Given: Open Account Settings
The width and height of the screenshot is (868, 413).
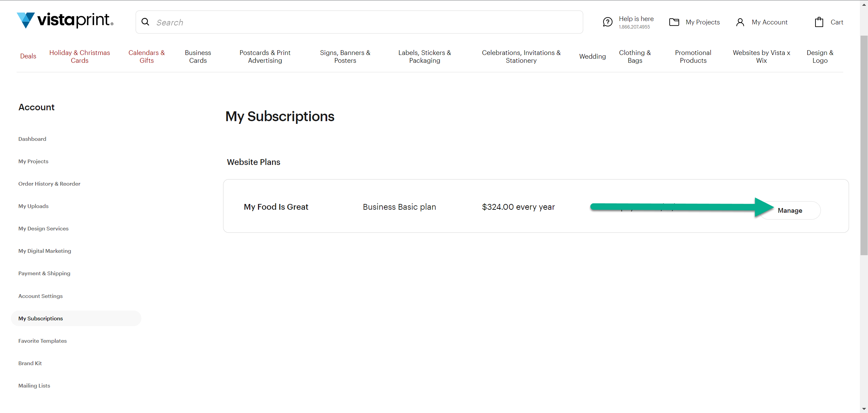Looking at the screenshot, I should point(40,296).
